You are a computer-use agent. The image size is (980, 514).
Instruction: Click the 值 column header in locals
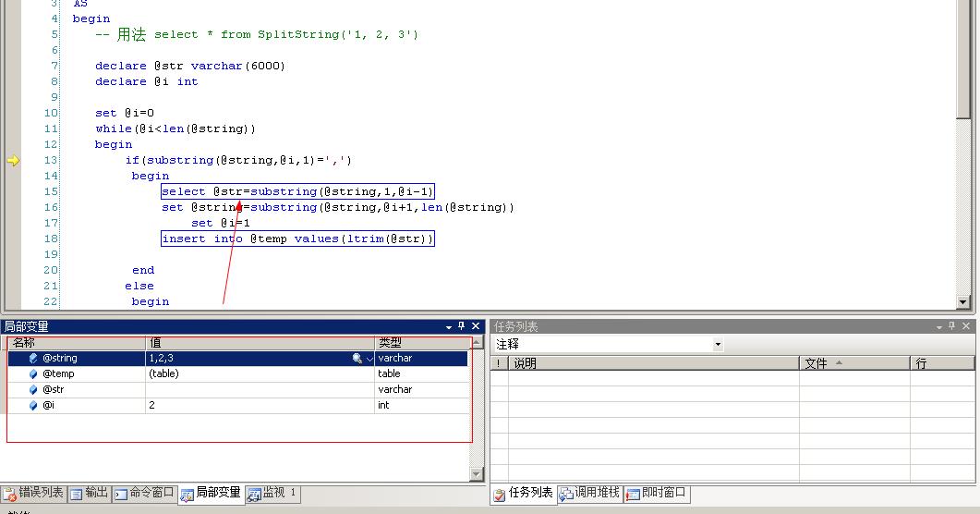(260, 343)
